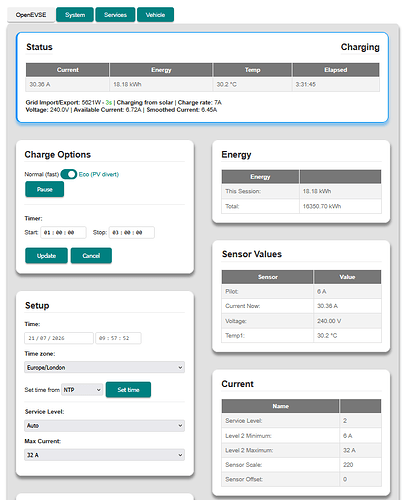Open the Time zone dropdown

[104, 367]
